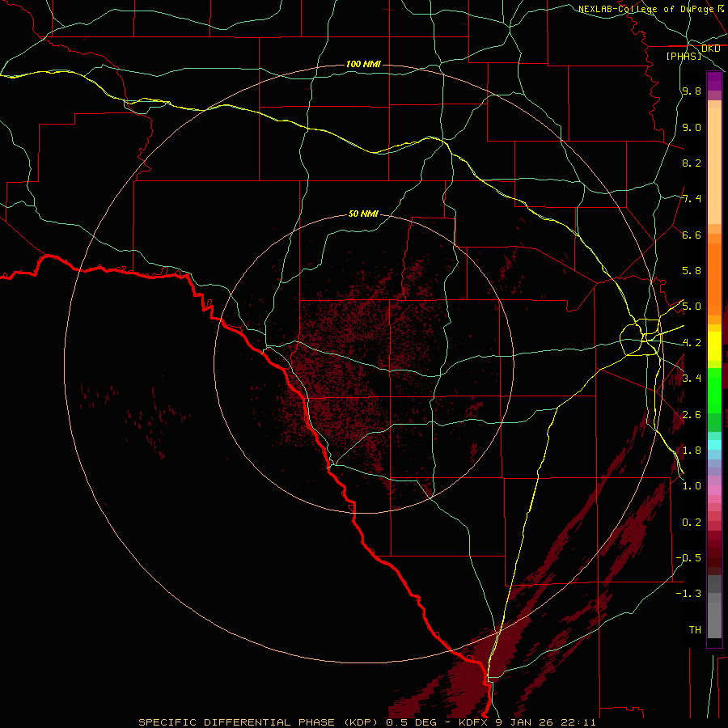Click the pink segment of the color scale
The image size is (728, 728).
click(714, 490)
